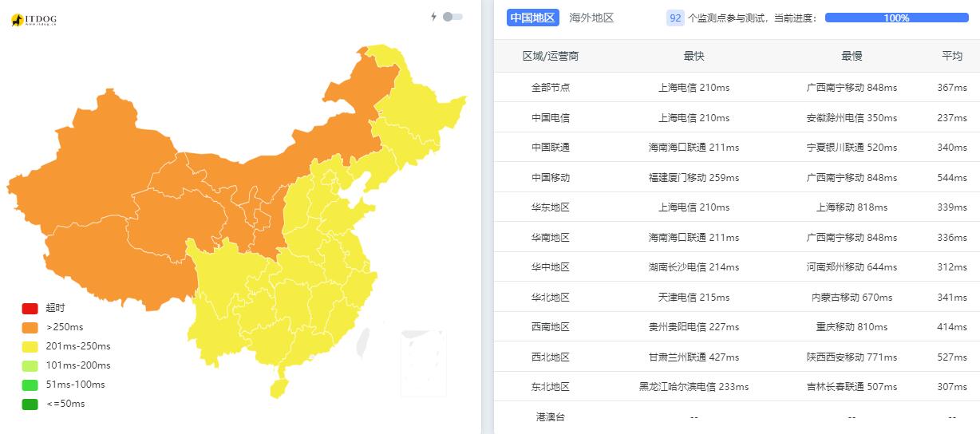Select the 西南地区 row label
The image size is (980, 434).
point(551,327)
